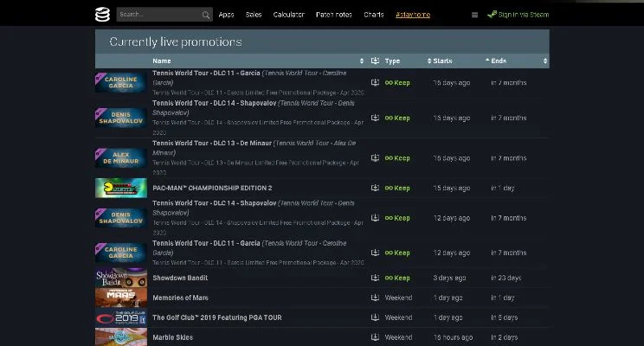Toggle sort arrows of the Name column
The height and width of the screenshot is (346, 644).
pos(362,61)
